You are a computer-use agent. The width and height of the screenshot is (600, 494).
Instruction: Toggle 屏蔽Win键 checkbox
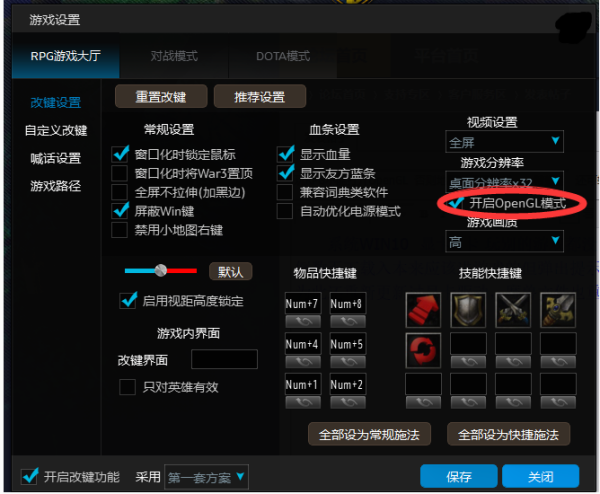[x=120, y=211]
